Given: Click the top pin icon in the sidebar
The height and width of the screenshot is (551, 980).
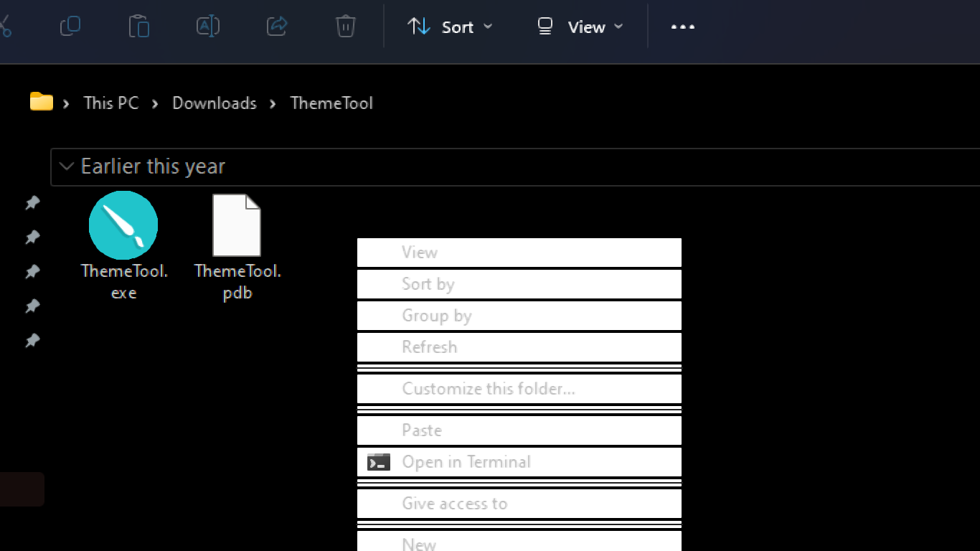Looking at the screenshot, I should click(x=32, y=202).
